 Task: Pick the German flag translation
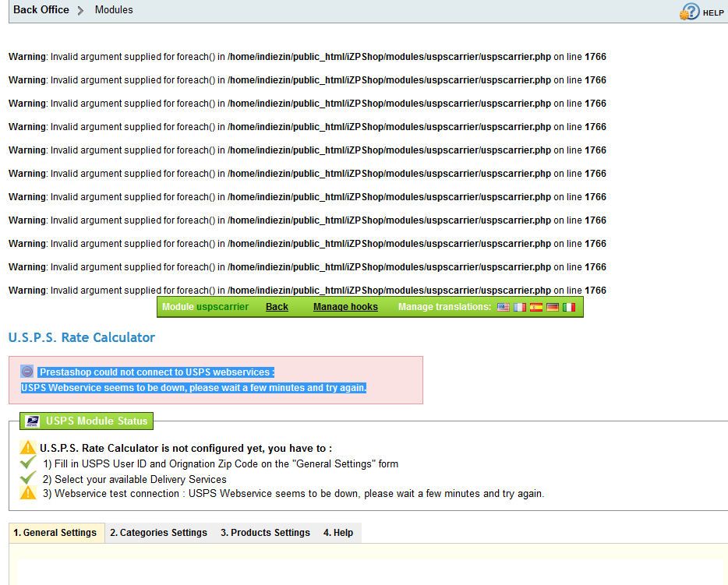(x=553, y=307)
